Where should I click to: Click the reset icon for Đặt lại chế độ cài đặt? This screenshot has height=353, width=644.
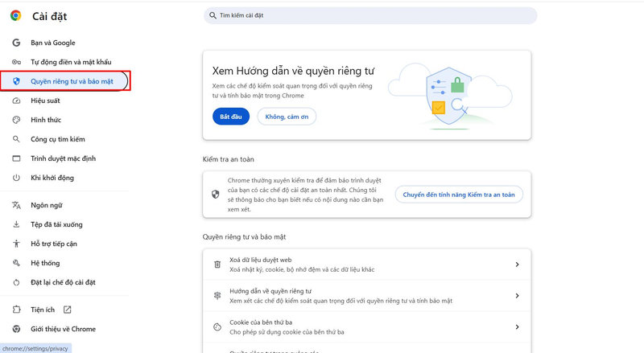pyautogui.click(x=16, y=282)
